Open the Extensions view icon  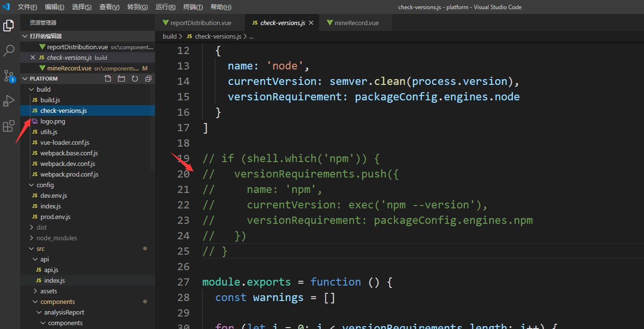9,126
